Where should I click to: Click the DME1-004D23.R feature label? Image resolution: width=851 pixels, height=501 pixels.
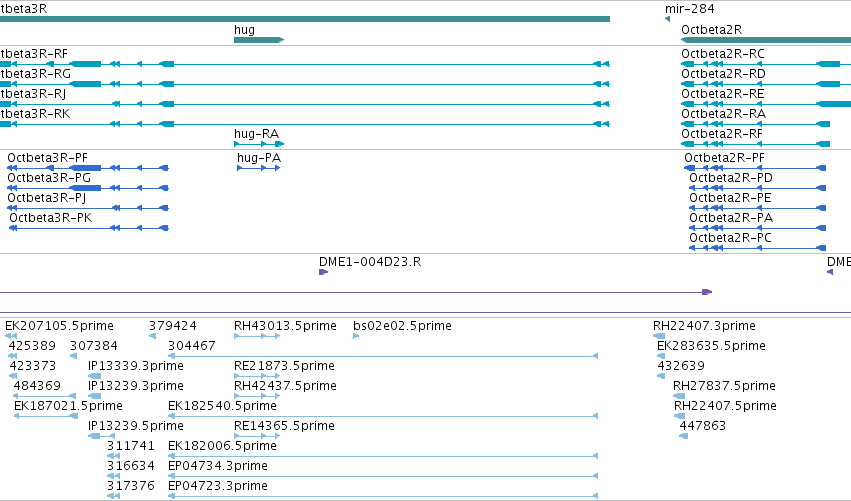370,262
